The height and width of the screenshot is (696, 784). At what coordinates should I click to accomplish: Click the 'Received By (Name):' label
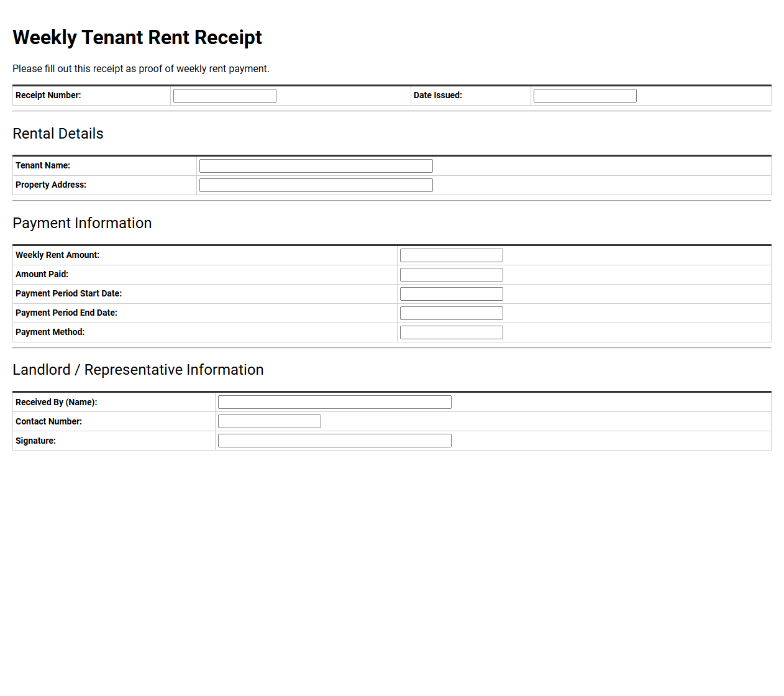[x=57, y=402]
